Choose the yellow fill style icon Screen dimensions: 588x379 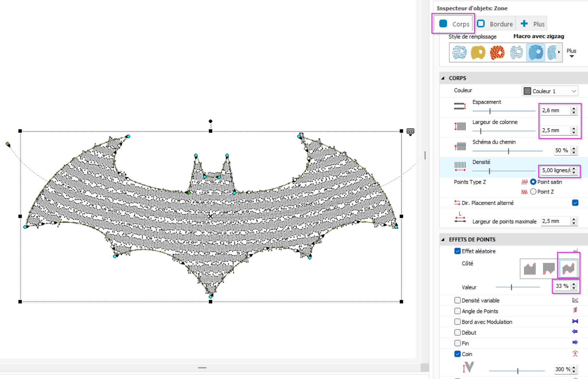478,52
